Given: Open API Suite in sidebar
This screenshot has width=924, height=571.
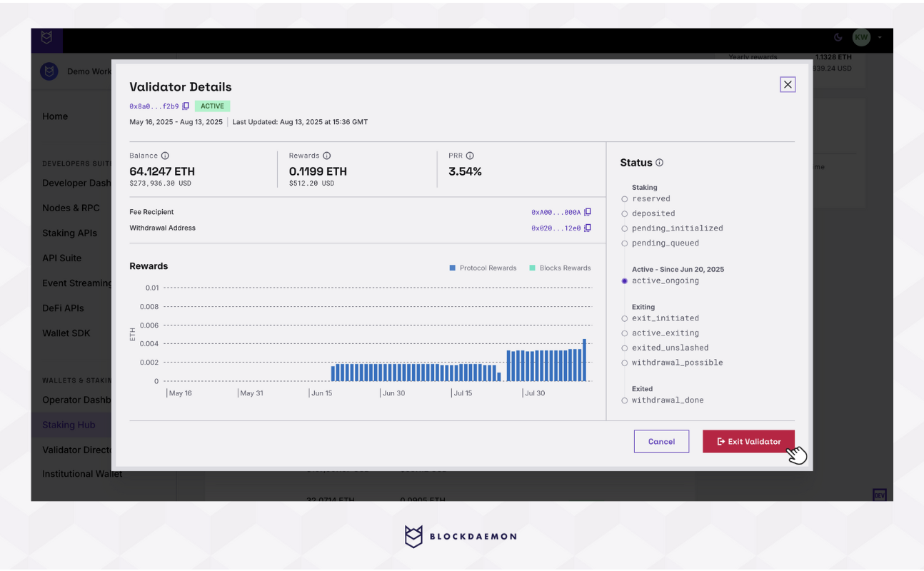Looking at the screenshot, I should [x=61, y=258].
